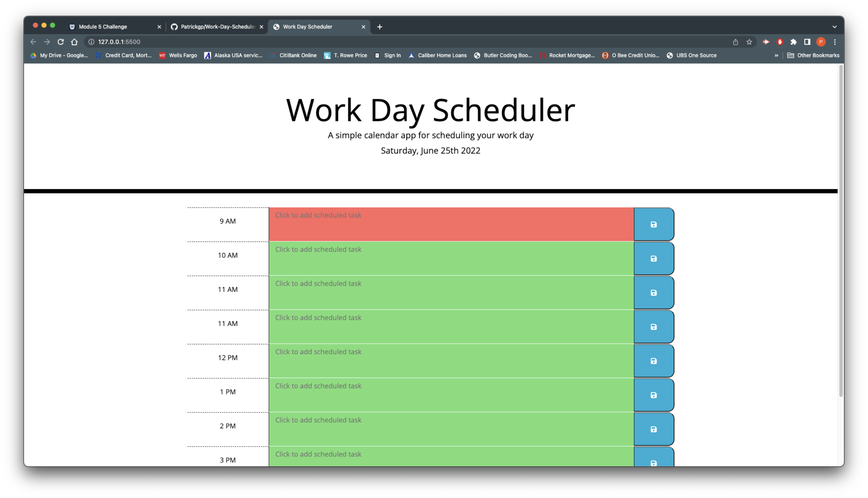This screenshot has width=868, height=498.
Task: Save the 12 PM scheduled task
Action: 653,361
